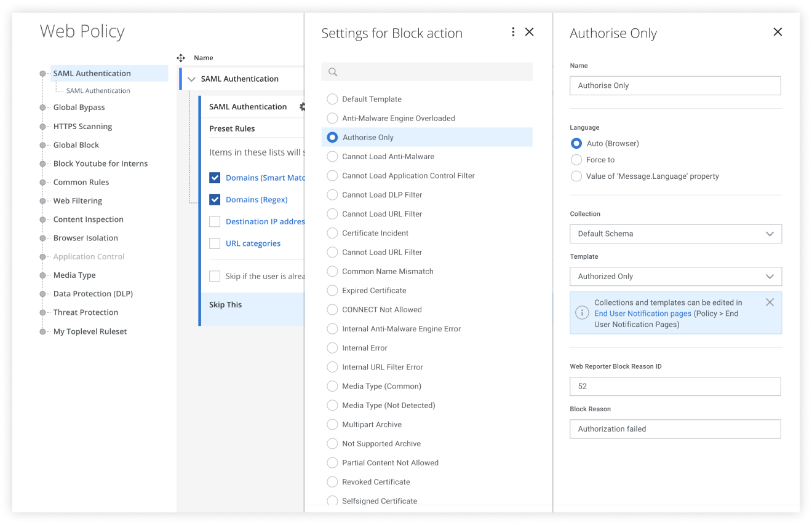Click the search icon in the settings list
The width and height of the screenshot is (812, 525).
click(333, 72)
